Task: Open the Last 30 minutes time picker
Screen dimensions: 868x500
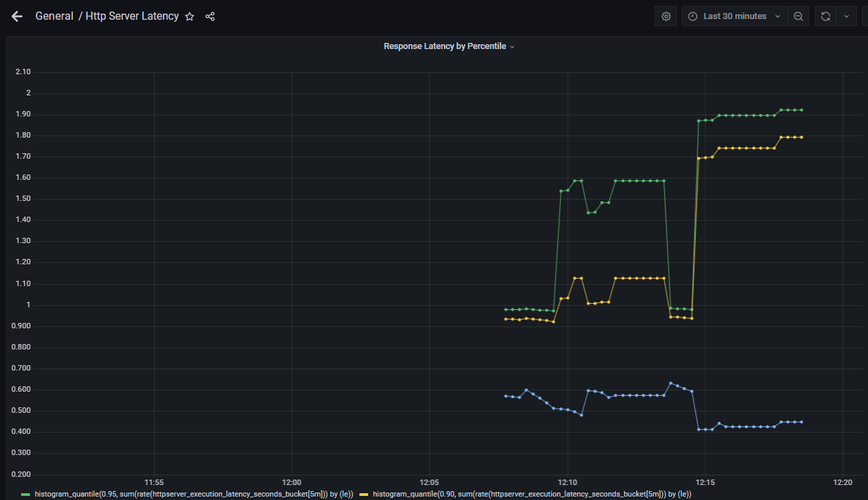Action: 735,16
